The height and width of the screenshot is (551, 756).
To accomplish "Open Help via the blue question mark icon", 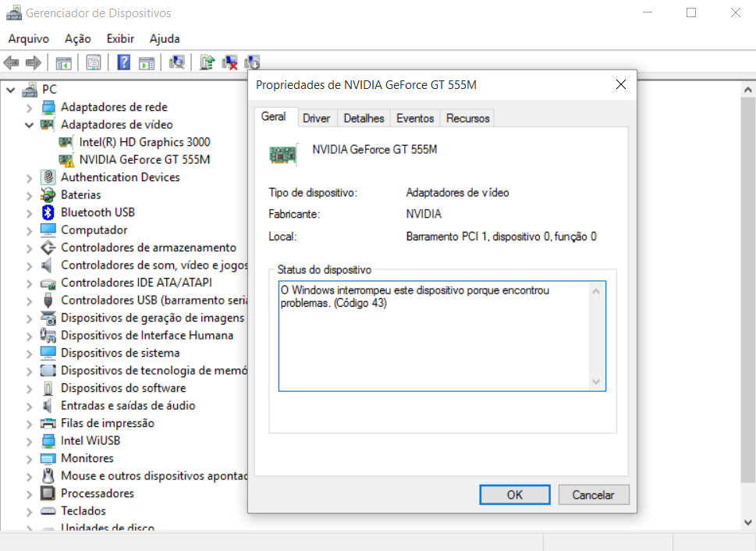I will 124,62.
